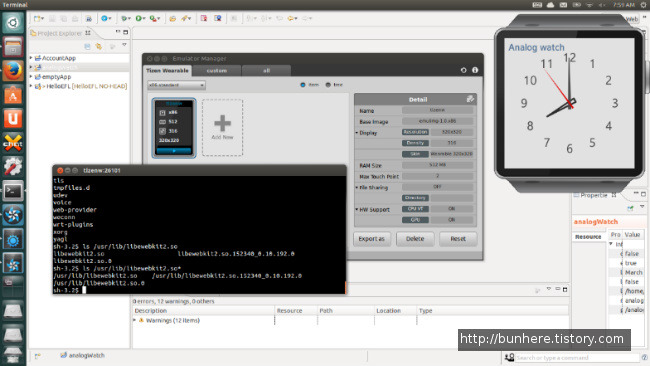Select the Resource tab in Properties
This screenshot has width=650, height=366.
pos(588,237)
